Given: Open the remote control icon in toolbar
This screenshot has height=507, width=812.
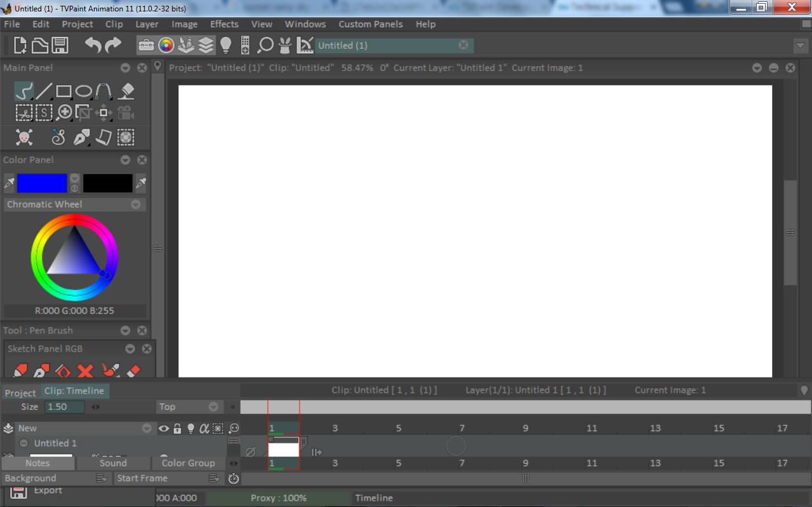Looking at the screenshot, I should 245,45.
